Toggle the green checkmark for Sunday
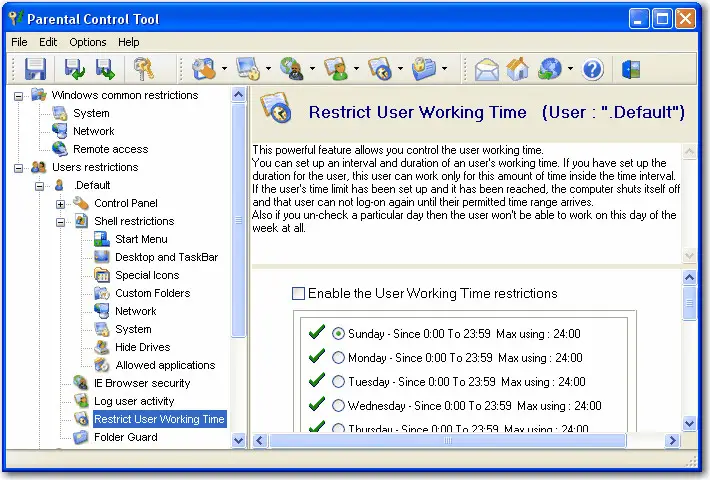This screenshot has height=480, width=710. 317,332
